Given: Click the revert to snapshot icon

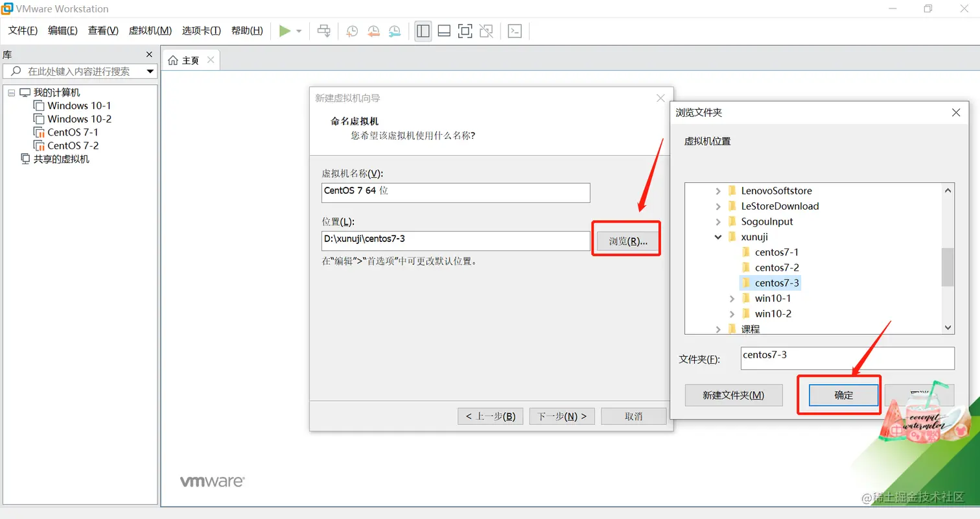Looking at the screenshot, I should [373, 30].
